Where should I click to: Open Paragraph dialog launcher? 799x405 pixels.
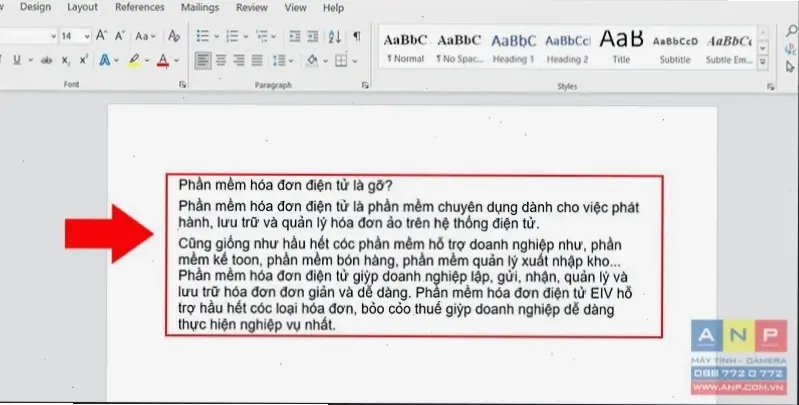pyautogui.click(x=365, y=86)
